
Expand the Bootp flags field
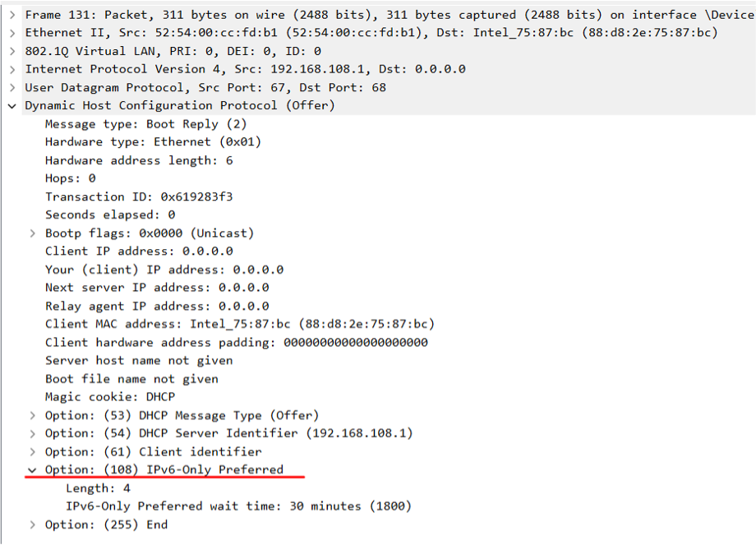point(32,233)
